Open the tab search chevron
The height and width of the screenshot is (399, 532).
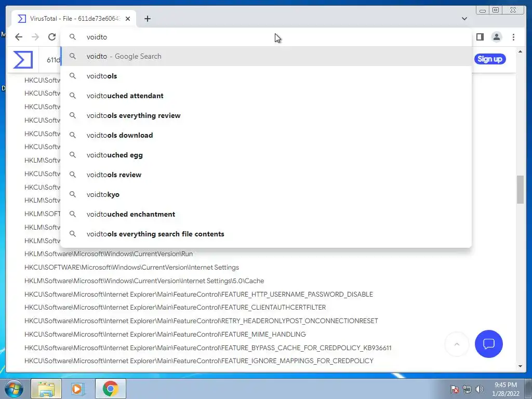tap(464, 19)
